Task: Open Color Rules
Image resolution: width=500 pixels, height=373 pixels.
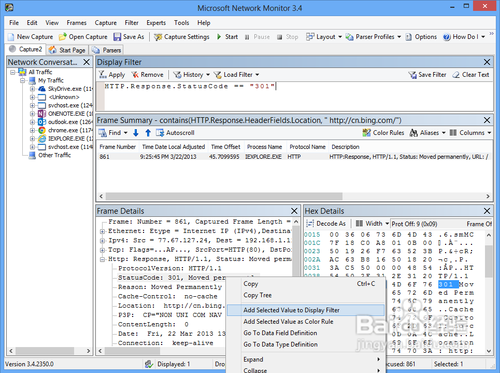Action: (x=383, y=133)
